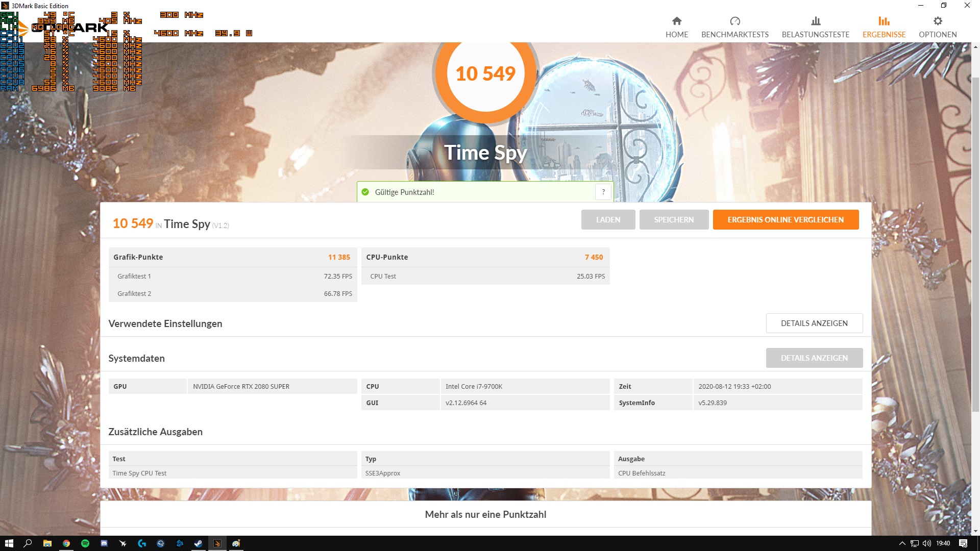Open the volume control in system tray
980x551 pixels.
coord(926,543)
